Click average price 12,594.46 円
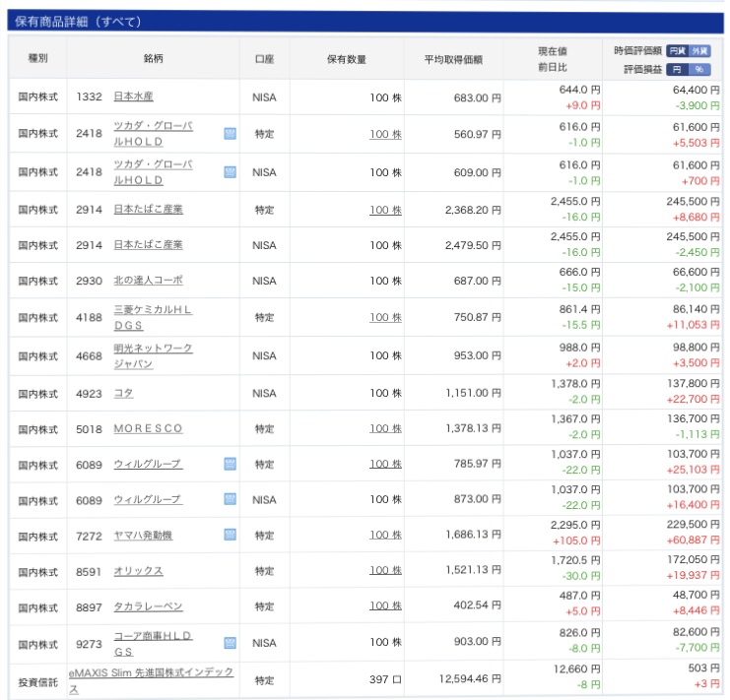 tap(470, 679)
